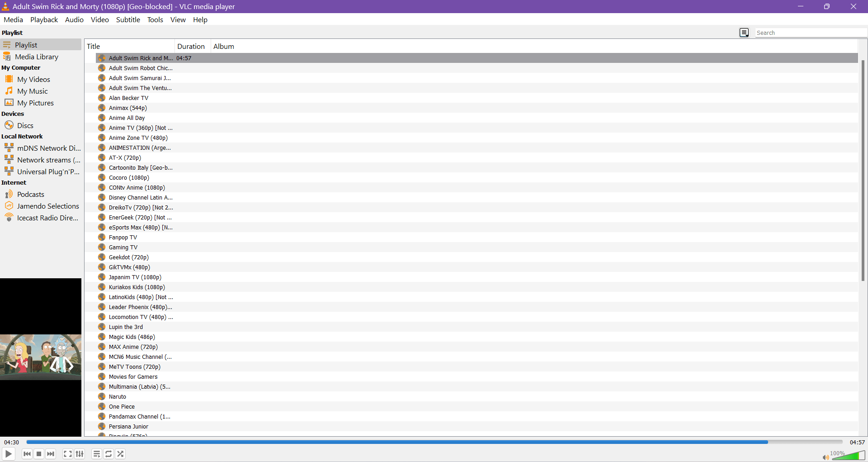
Task: Open Jamendo Selections source
Action: pos(41,206)
